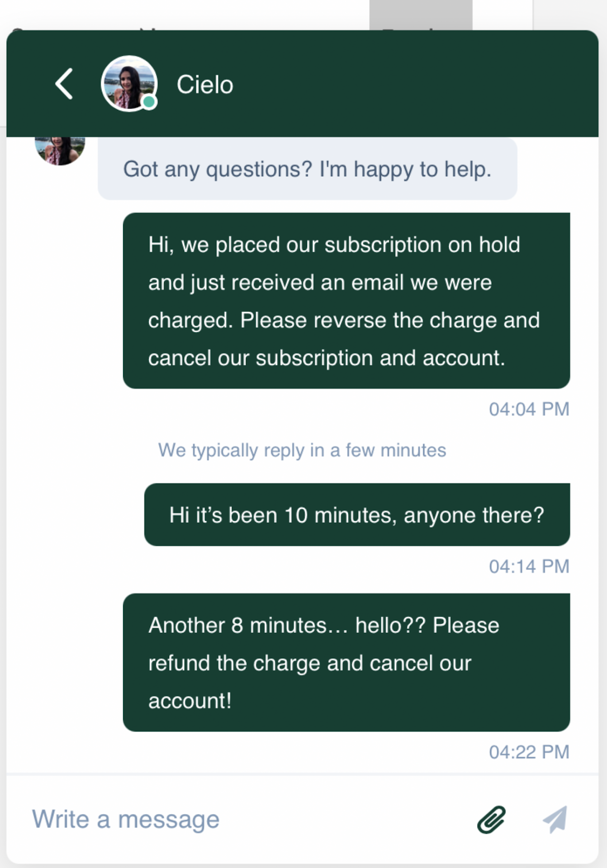Click the "We typically reply in a few minutes" notice
Image resolution: width=607 pixels, height=868 pixels.
tap(302, 450)
